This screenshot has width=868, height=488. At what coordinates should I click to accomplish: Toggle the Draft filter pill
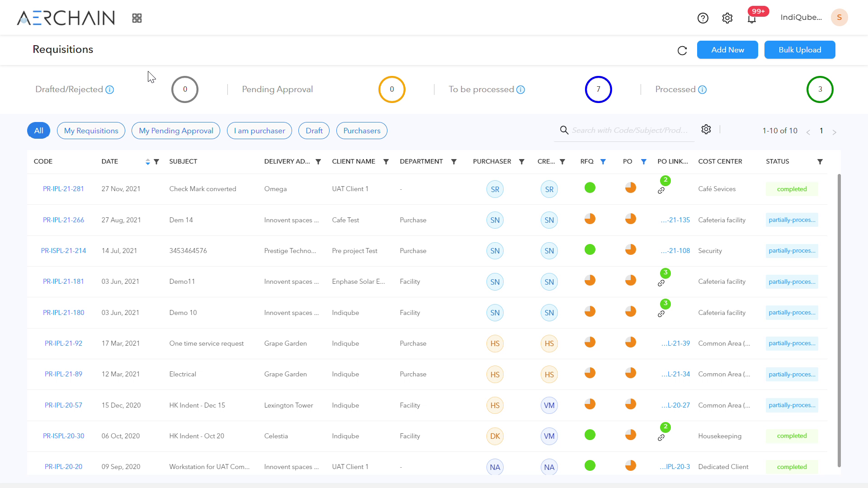314,131
